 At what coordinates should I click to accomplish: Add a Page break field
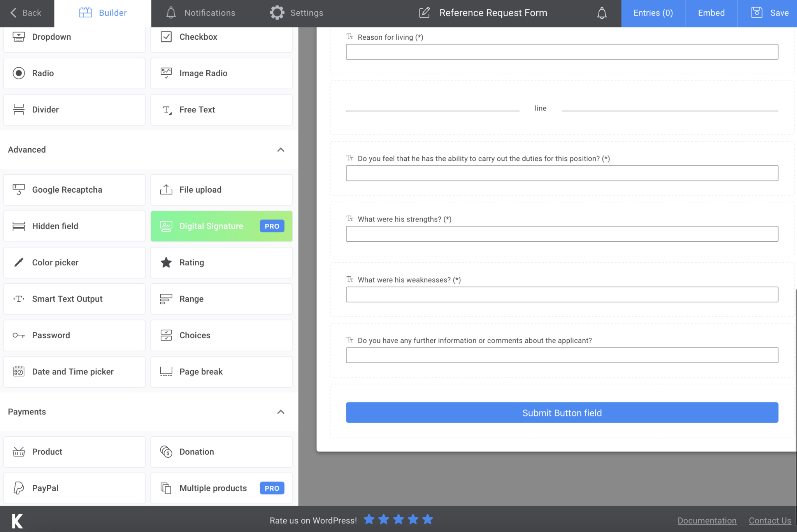click(x=221, y=372)
